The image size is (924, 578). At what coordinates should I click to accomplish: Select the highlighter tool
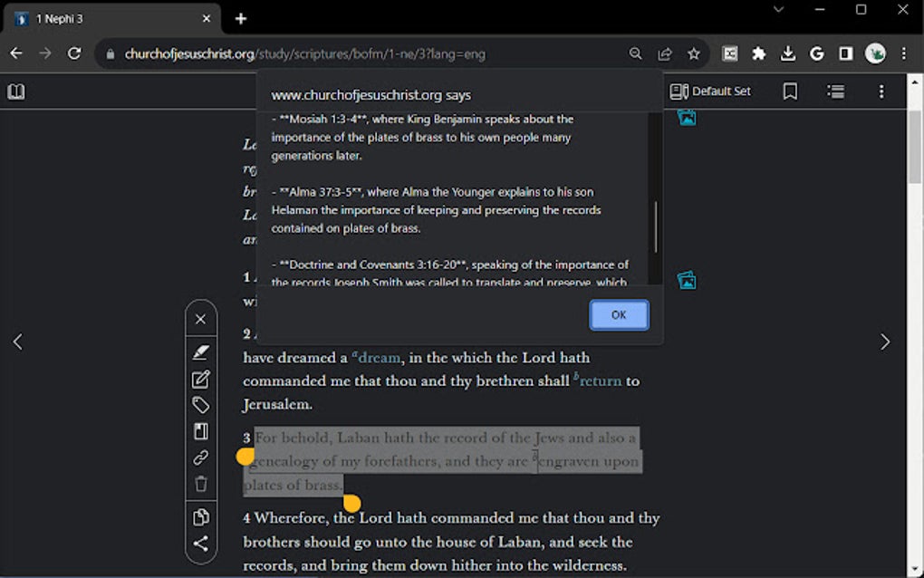[200, 352]
